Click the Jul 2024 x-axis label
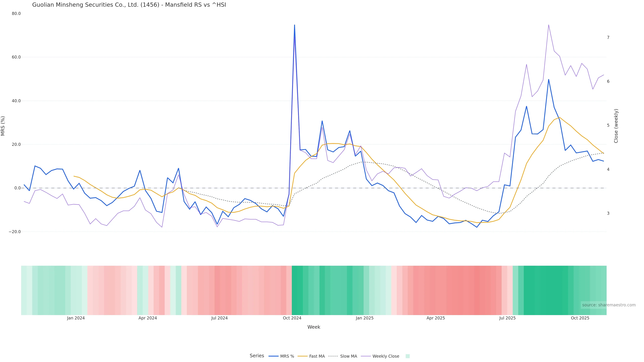The height and width of the screenshot is (362, 644). [x=219, y=318]
